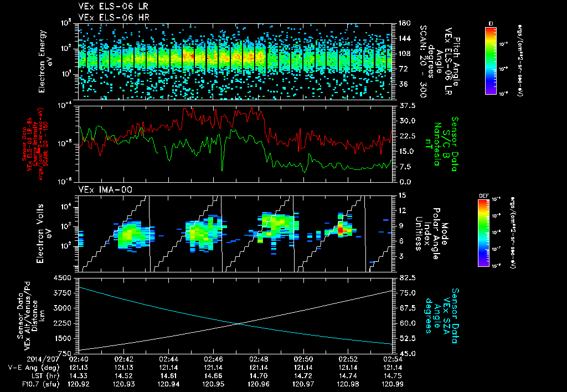Click the cyan 'VEx SZA Angle' axis label
The width and height of the screenshot is (567, 392).
(x=442, y=316)
